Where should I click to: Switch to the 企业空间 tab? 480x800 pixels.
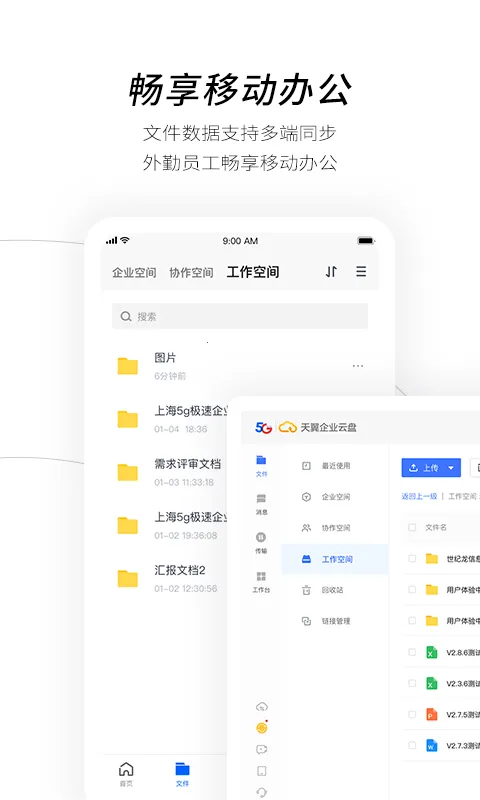[x=134, y=272]
